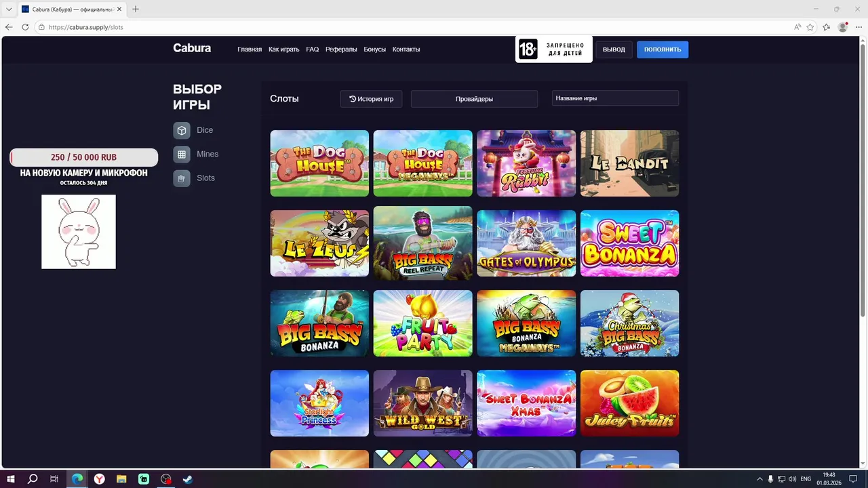
Task: Open the Dice game icon
Action: click(181, 130)
